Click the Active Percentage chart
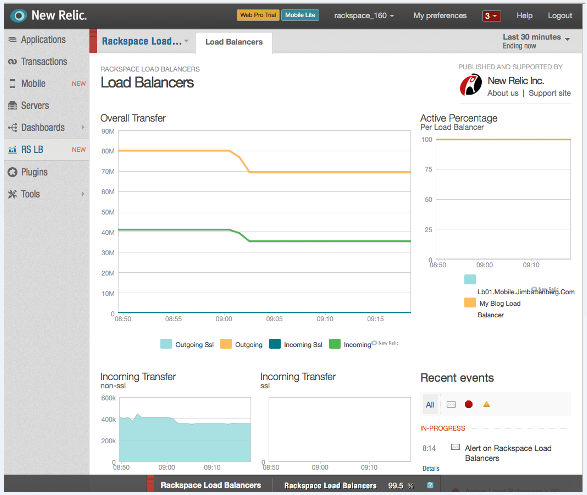The width and height of the screenshot is (587, 495). tap(503, 199)
